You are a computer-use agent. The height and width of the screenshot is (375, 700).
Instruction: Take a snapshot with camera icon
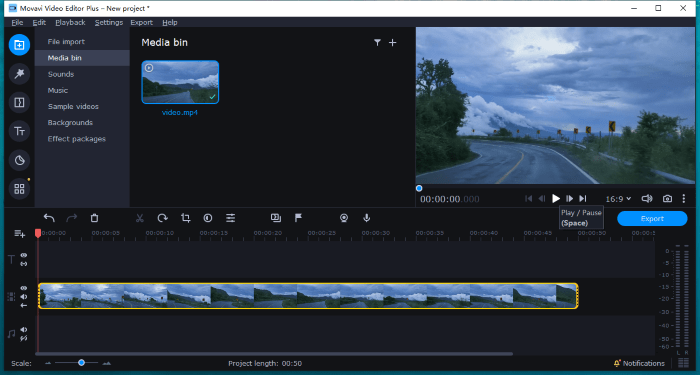(667, 199)
